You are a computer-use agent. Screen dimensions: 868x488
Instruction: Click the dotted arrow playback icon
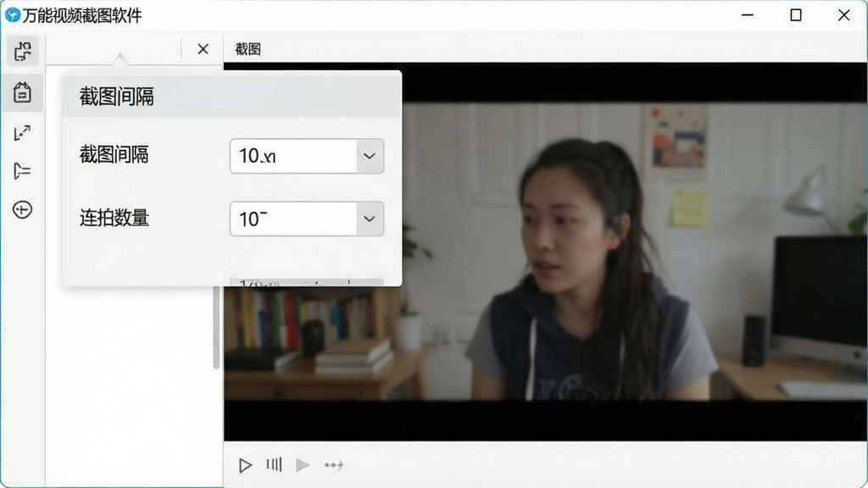coord(334,465)
